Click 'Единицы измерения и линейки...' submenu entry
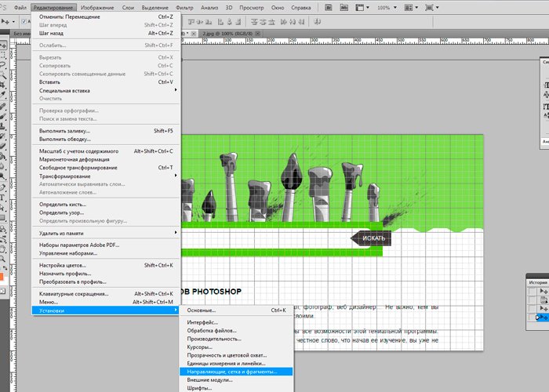 [226, 363]
